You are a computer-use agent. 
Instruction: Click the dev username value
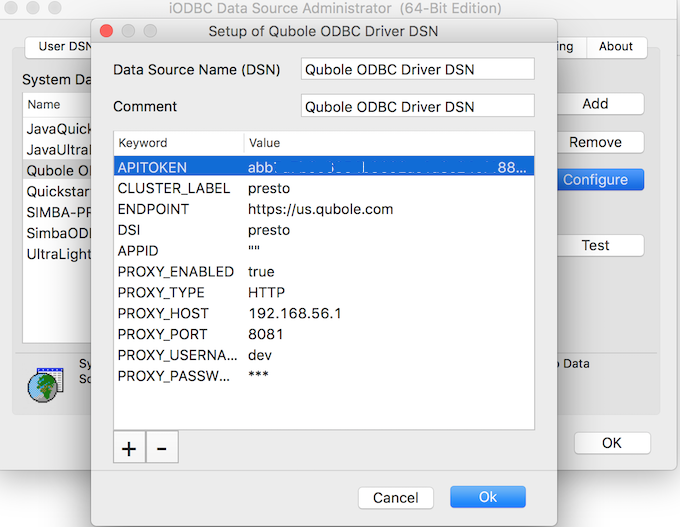260,355
